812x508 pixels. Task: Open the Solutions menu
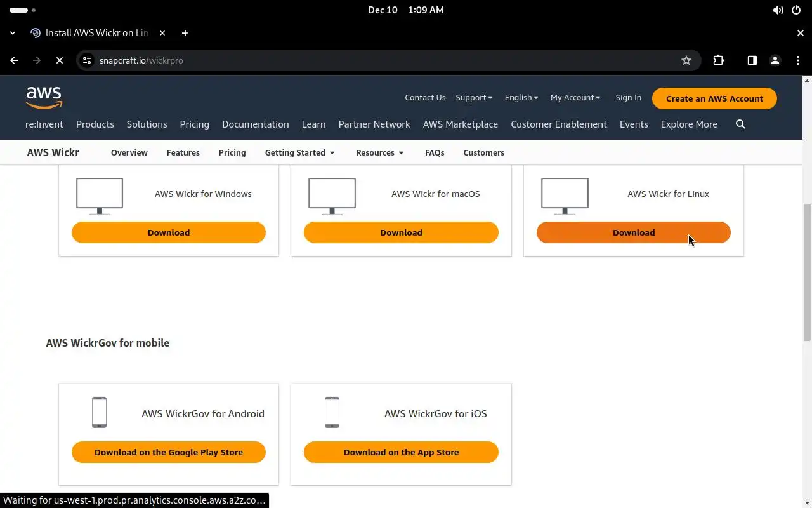pos(147,124)
